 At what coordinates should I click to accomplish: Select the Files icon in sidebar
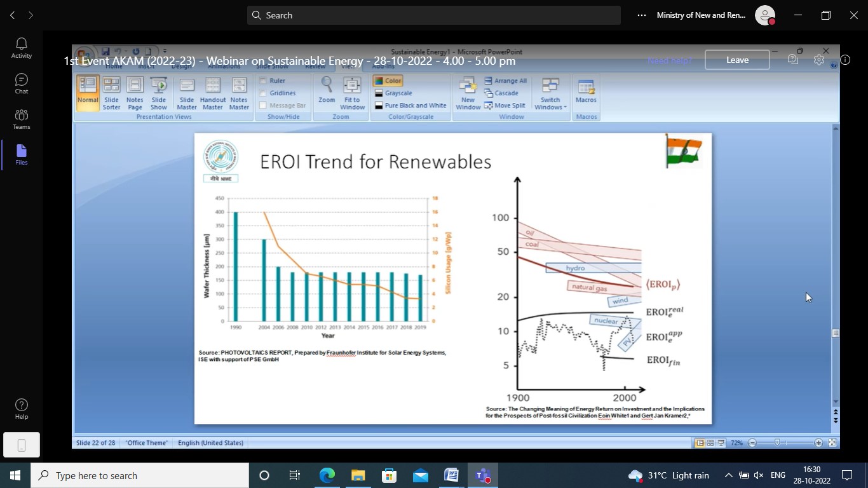21,155
